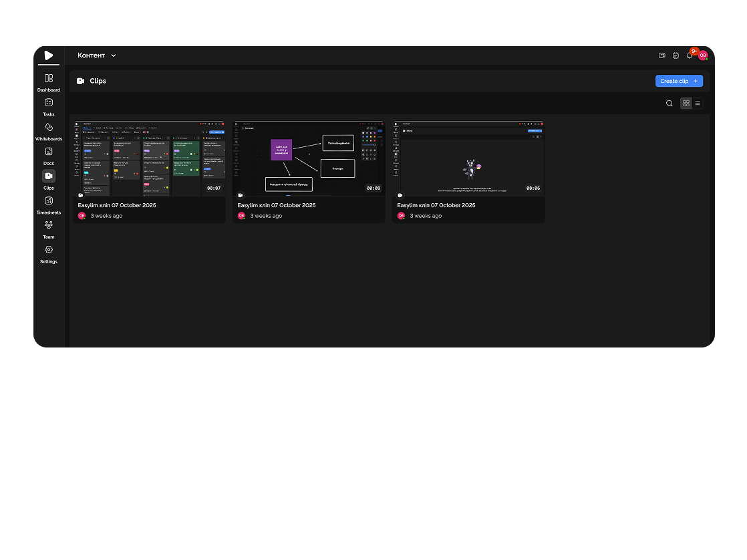Open the Docs section
This screenshot has height=560, width=747.
(49, 155)
